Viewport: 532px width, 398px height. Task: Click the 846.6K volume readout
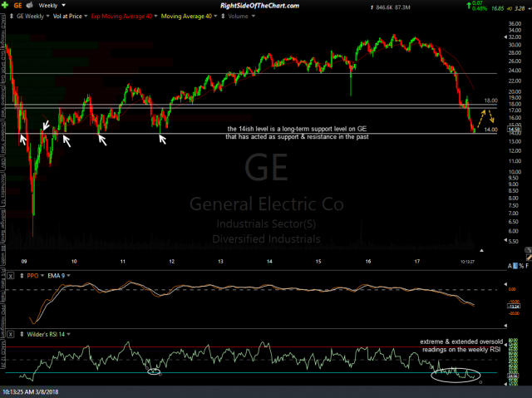384,7
